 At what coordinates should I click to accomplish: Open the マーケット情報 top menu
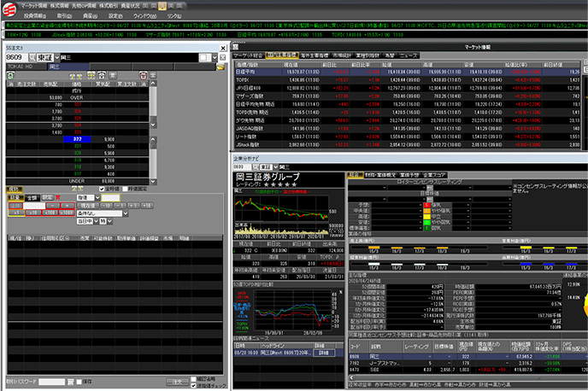coord(34,6)
